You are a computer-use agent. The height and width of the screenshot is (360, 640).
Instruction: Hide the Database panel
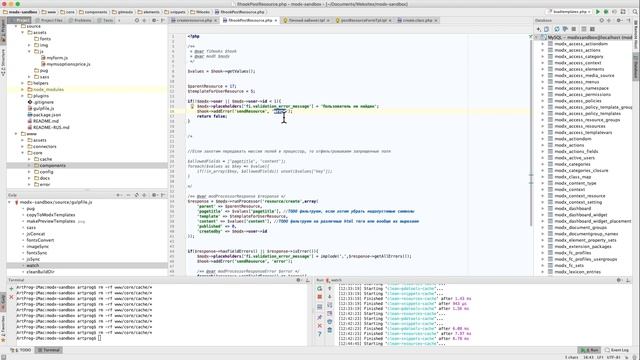[628, 20]
